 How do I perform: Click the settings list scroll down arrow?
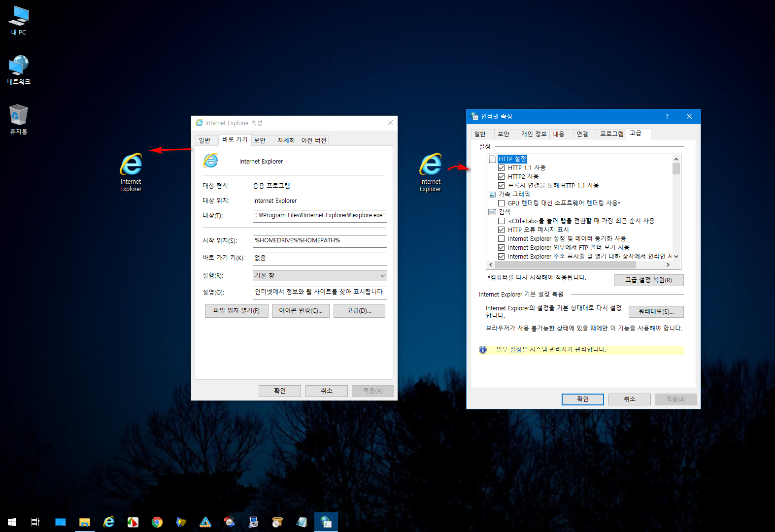tap(676, 256)
